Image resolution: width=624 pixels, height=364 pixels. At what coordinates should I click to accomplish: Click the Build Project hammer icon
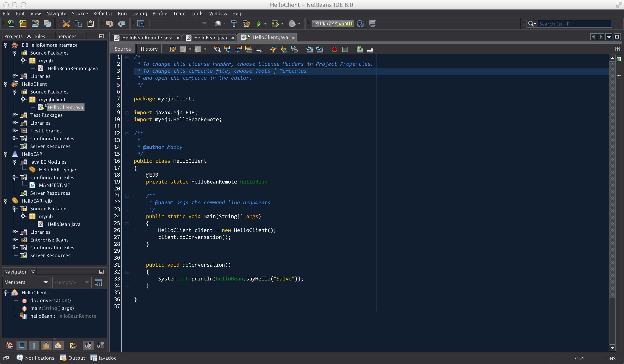(234, 24)
